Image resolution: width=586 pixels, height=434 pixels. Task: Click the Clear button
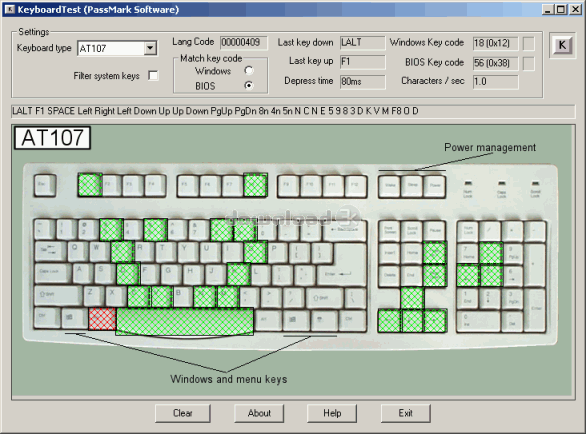(183, 413)
